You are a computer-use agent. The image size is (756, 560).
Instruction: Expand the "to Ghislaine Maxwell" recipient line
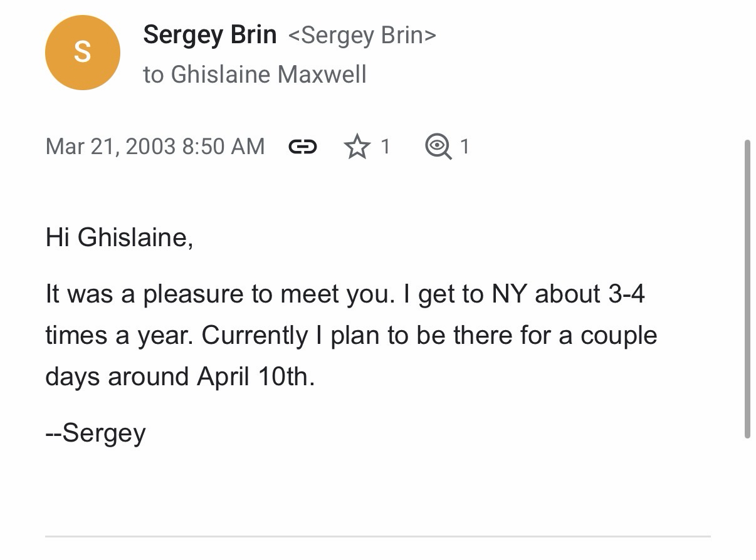[x=255, y=75]
